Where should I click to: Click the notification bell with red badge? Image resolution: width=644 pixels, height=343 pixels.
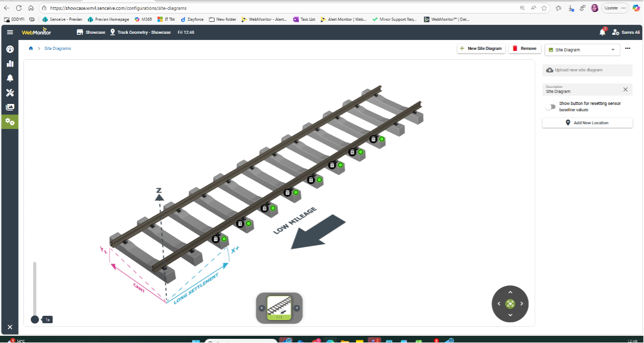[x=602, y=32]
